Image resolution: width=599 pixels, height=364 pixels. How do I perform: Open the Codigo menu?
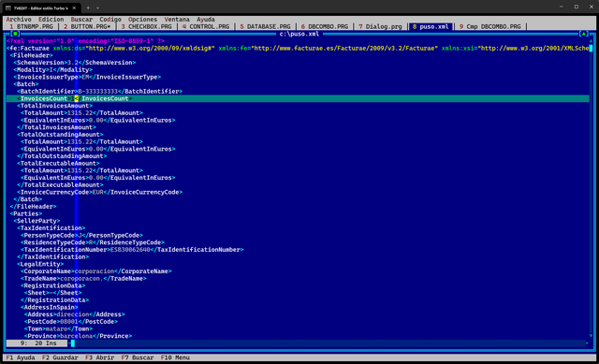click(110, 19)
